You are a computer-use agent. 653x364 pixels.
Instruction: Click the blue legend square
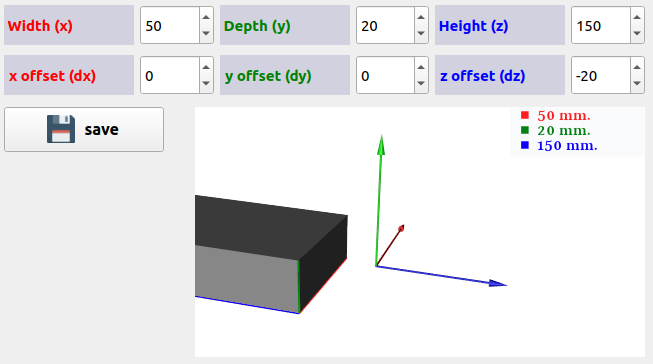525,145
